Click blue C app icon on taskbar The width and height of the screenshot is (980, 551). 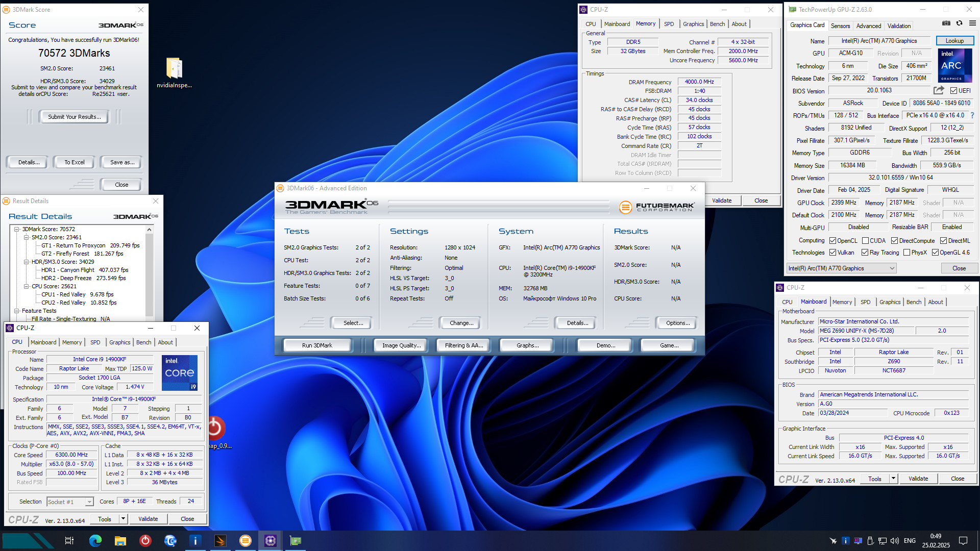point(170,541)
